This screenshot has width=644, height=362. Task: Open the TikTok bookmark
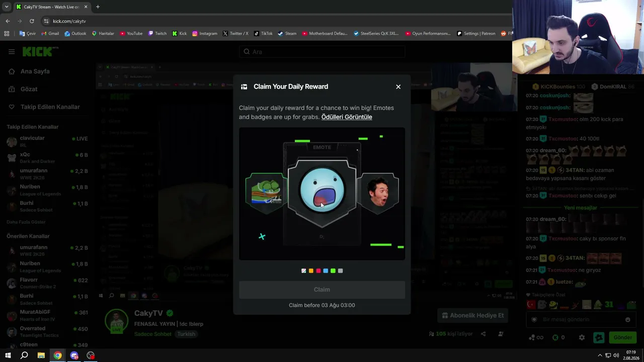pyautogui.click(x=263, y=34)
